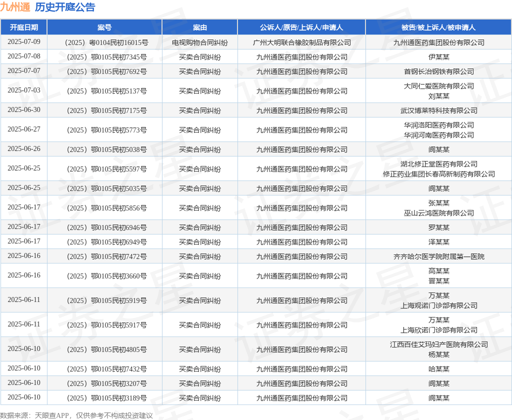Click defendant 大同仁爱医院有限公司
512x420 pixels.
pos(439,86)
